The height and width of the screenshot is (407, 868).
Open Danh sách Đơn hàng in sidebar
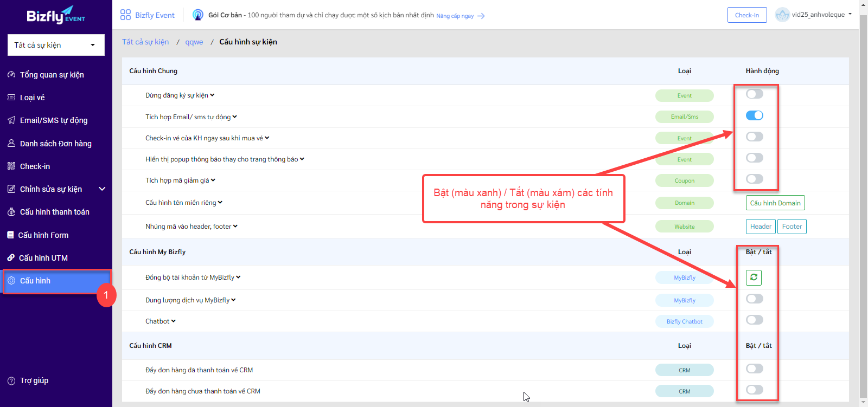coord(56,144)
